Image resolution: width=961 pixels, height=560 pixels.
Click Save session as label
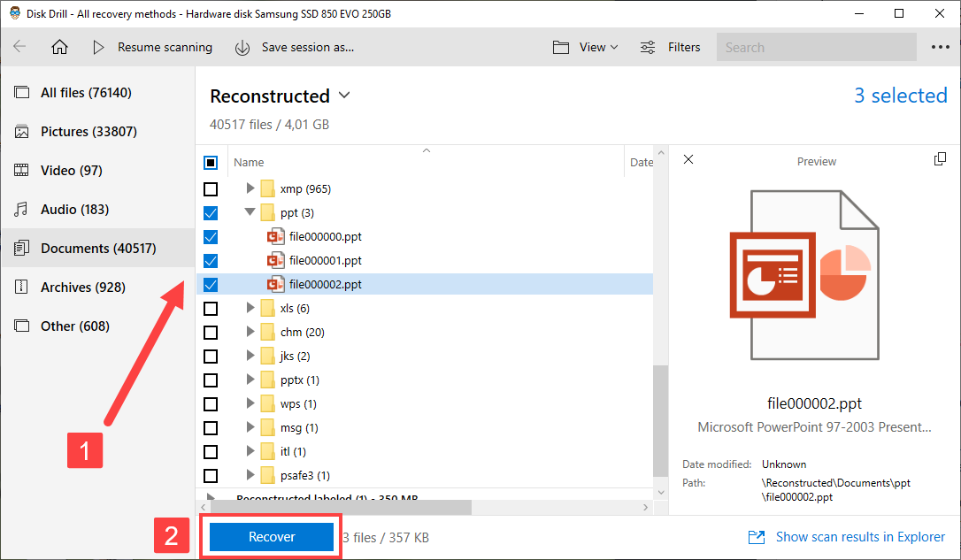click(x=308, y=47)
